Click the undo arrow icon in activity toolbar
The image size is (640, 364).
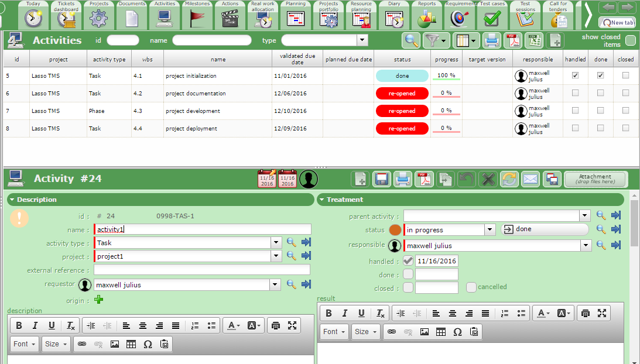point(466,179)
